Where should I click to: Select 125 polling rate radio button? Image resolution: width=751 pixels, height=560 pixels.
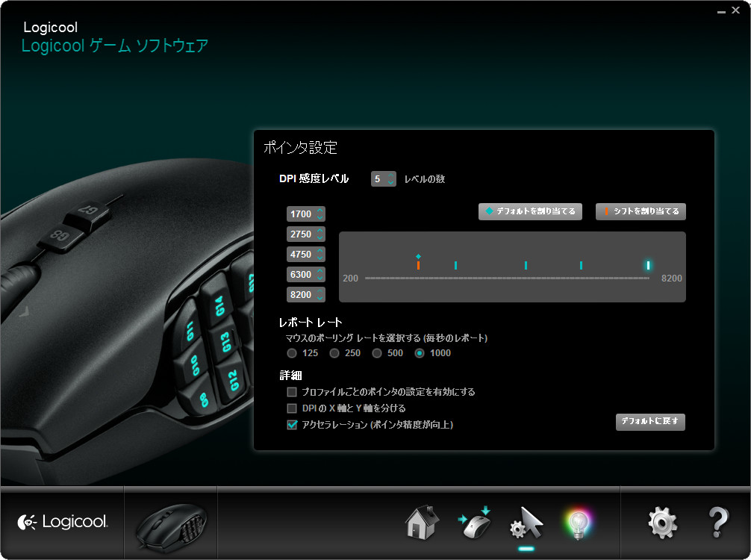pyautogui.click(x=292, y=353)
